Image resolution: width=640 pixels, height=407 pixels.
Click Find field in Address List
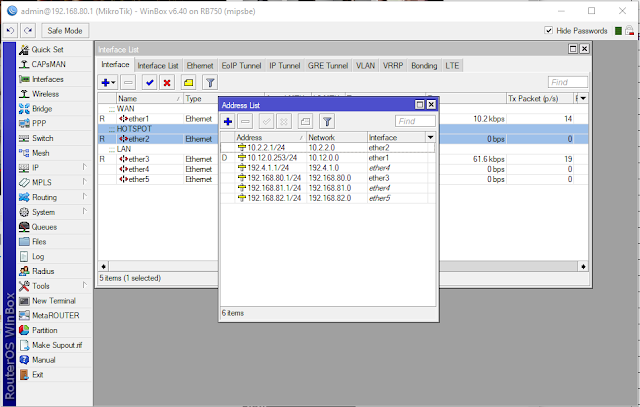(x=415, y=121)
